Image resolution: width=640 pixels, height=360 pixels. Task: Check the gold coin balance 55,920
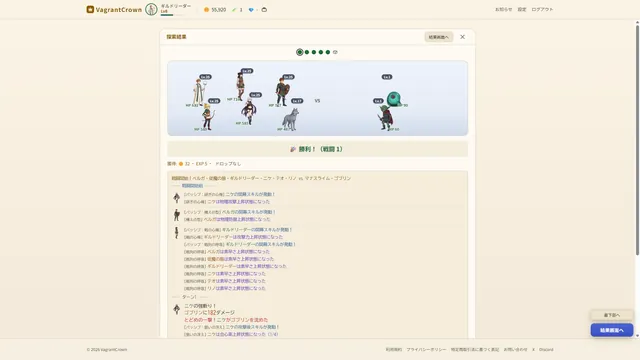[x=215, y=10]
